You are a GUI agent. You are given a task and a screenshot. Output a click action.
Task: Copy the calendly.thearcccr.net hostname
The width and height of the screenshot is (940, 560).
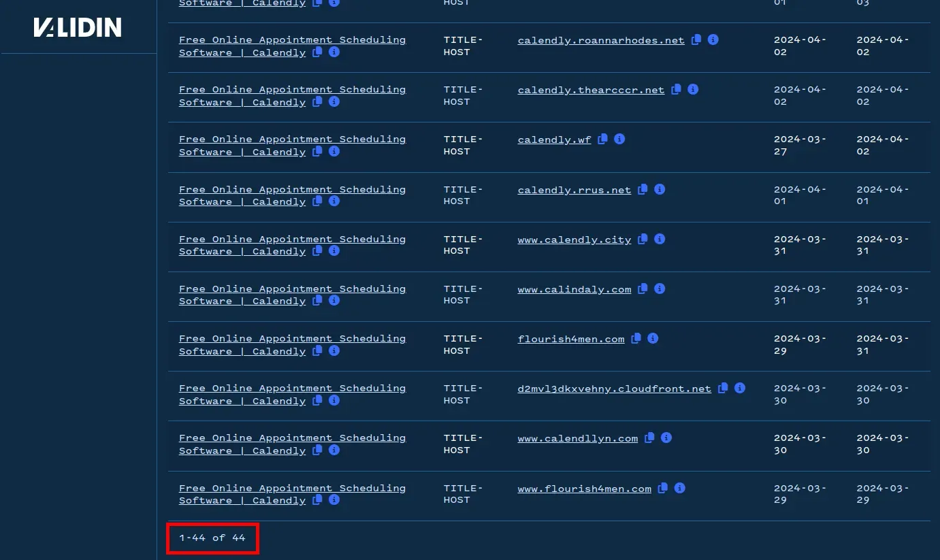click(676, 89)
